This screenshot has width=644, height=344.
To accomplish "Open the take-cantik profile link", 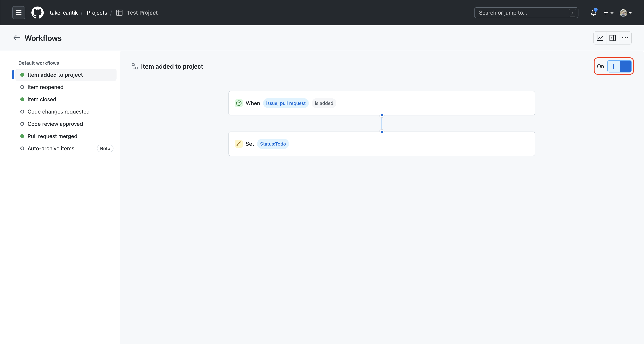I will (63, 12).
